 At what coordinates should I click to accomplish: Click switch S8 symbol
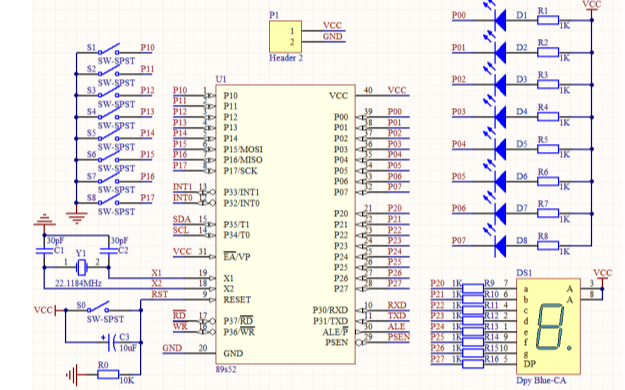point(108,200)
